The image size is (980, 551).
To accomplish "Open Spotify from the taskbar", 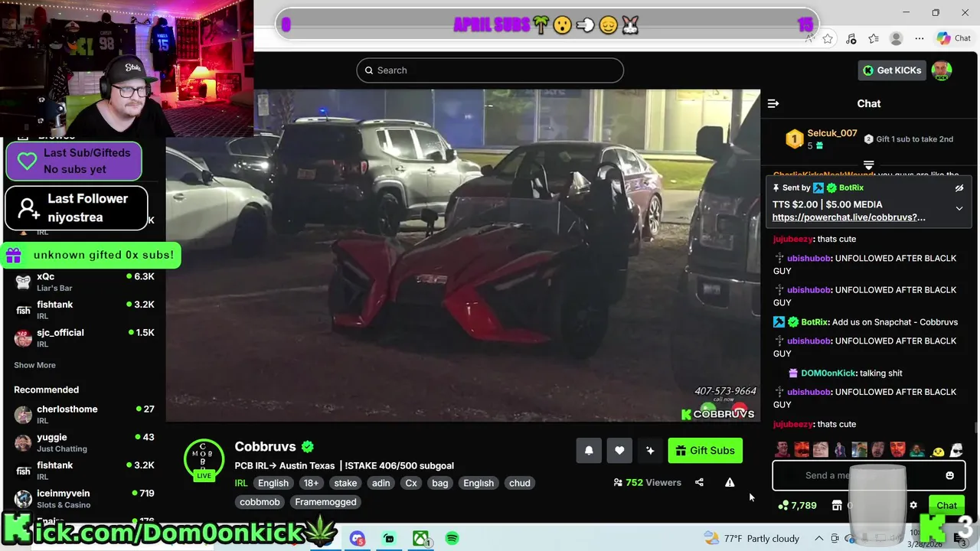I will tap(452, 539).
